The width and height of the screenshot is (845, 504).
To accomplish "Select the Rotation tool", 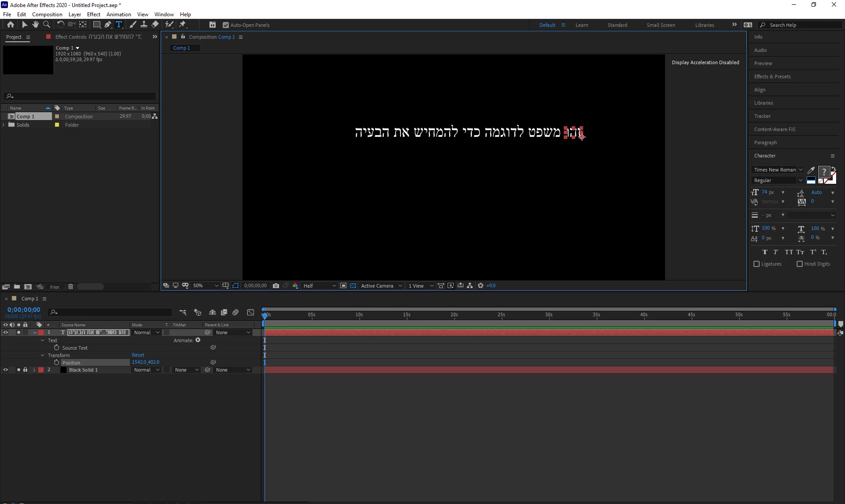I will [60, 25].
